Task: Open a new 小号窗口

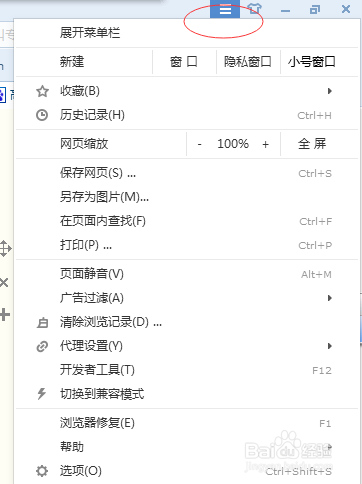Action: (312, 62)
